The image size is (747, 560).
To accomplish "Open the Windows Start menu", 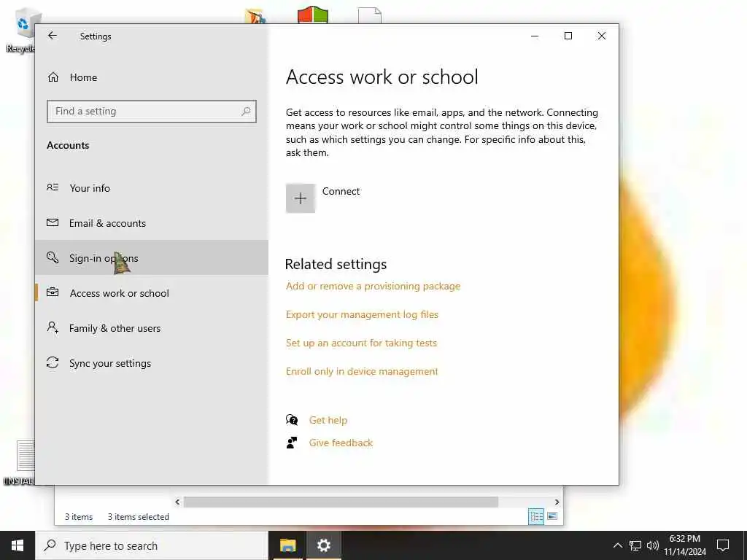I will 18,545.
